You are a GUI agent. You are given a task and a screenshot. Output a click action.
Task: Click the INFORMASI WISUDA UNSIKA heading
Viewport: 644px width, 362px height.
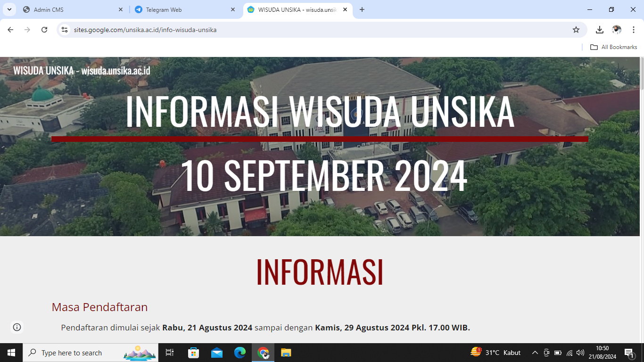320,112
